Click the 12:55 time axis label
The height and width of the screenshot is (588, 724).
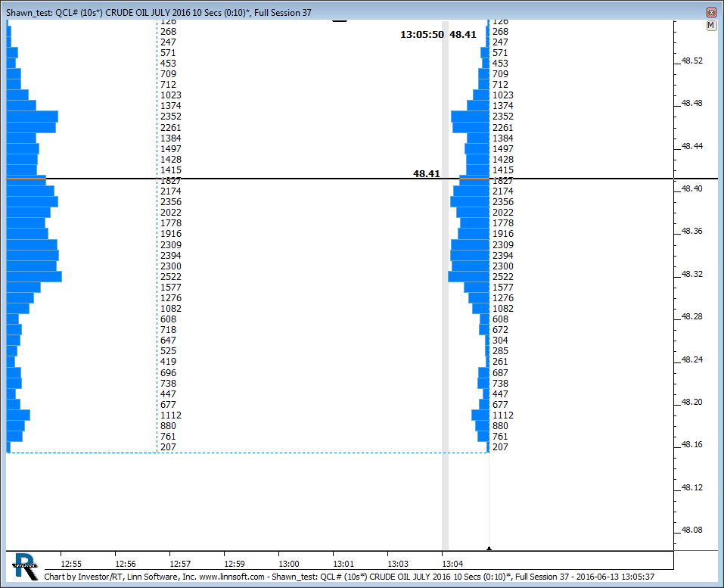[71, 564]
